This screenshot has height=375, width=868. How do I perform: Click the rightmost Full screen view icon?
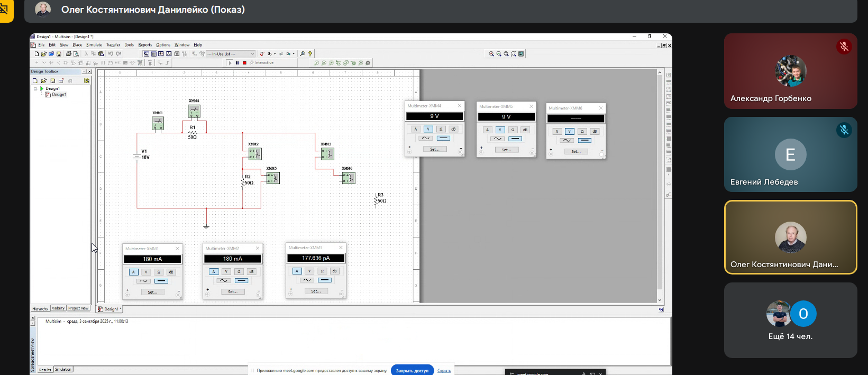tap(521, 54)
